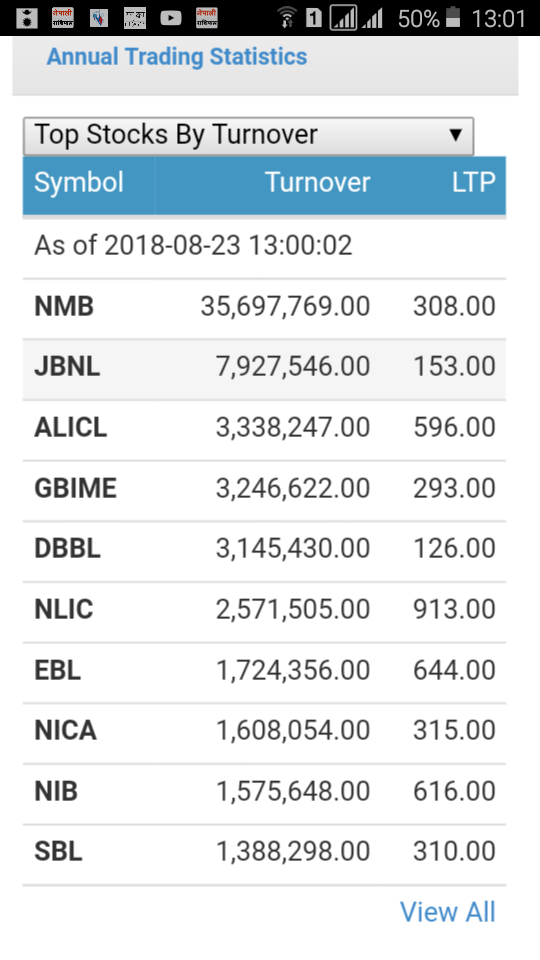This screenshot has width=540, height=960.
Task: Select the JBNL stock symbol
Action: pyautogui.click(x=67, y=368)
